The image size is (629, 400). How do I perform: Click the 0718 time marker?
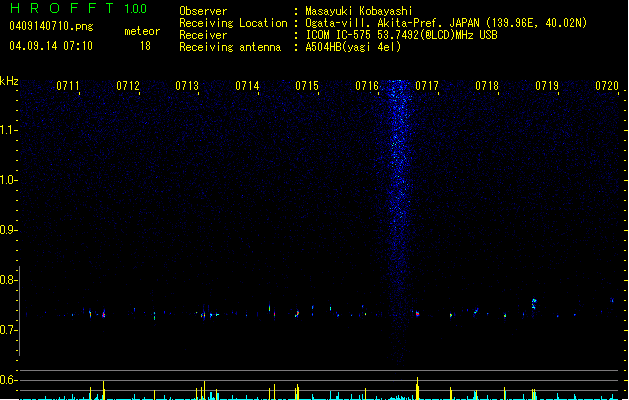point(487,86)
